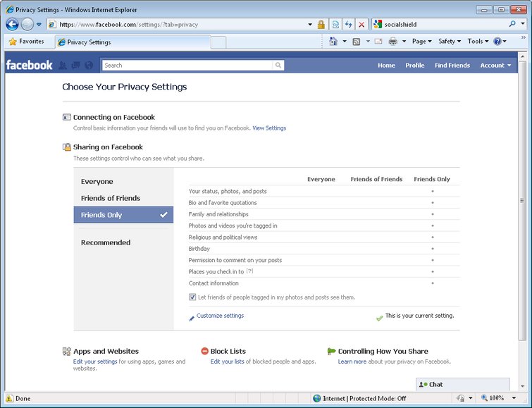Click the Apps and Websites icon
The width and height of the screenshot is (532, 408).
point(67,352)
